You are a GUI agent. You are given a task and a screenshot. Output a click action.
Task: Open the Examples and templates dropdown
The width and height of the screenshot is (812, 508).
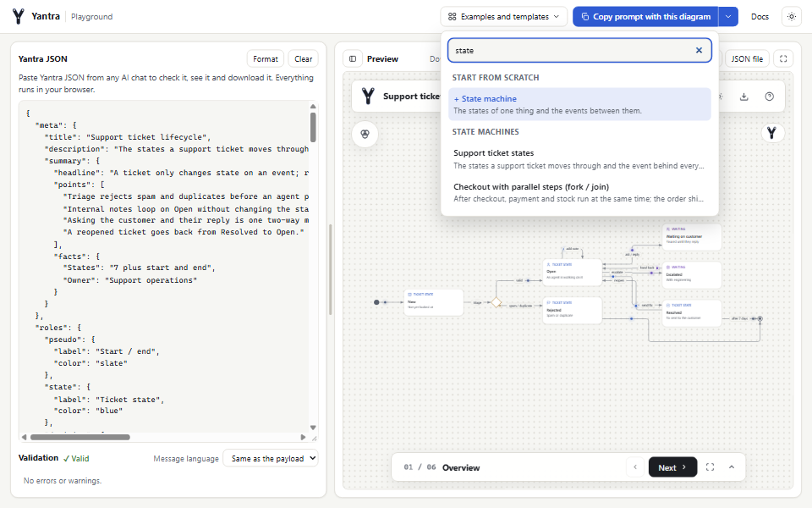(x=503, y=17)
